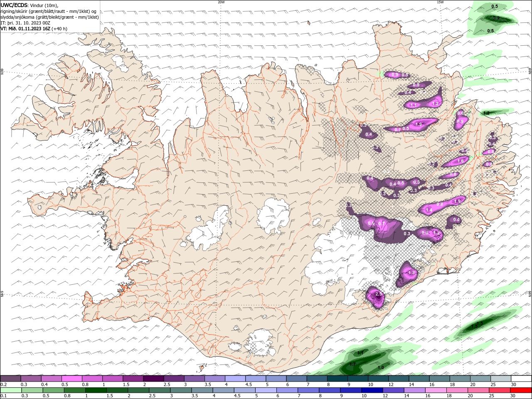Click the UWC/ECDS title text

14,5
